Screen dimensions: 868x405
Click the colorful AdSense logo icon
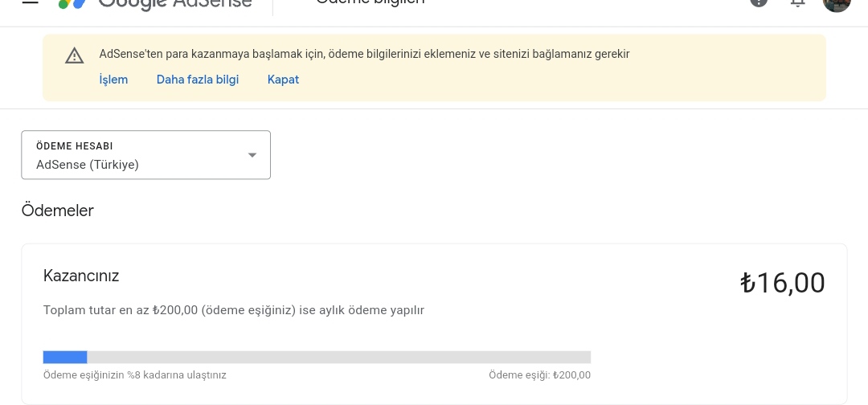[72, 3]
